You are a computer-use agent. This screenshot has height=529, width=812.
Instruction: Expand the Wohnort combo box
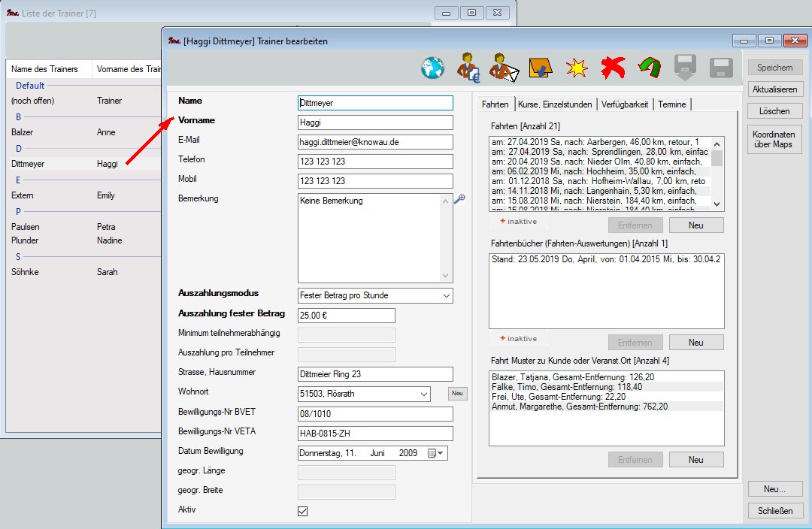click(x=423, y=394)
